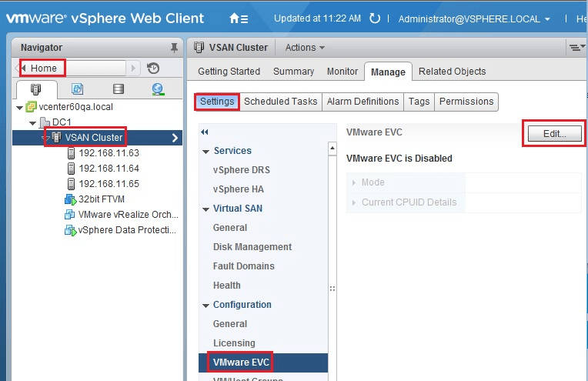Image resolution: width=588 pixels, height=381 pixels.
Task: Click the VMware vRealize Orchestrator VM icon
Action: (70, 215)
